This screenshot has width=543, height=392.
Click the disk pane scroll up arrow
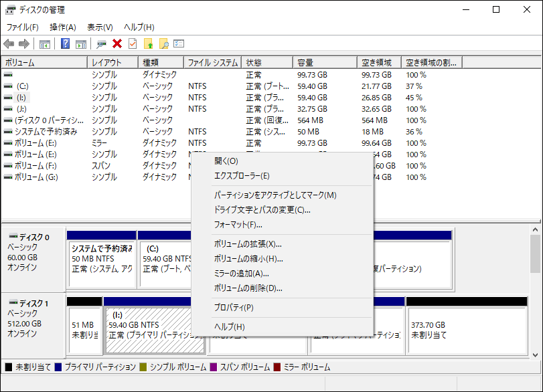536,229
